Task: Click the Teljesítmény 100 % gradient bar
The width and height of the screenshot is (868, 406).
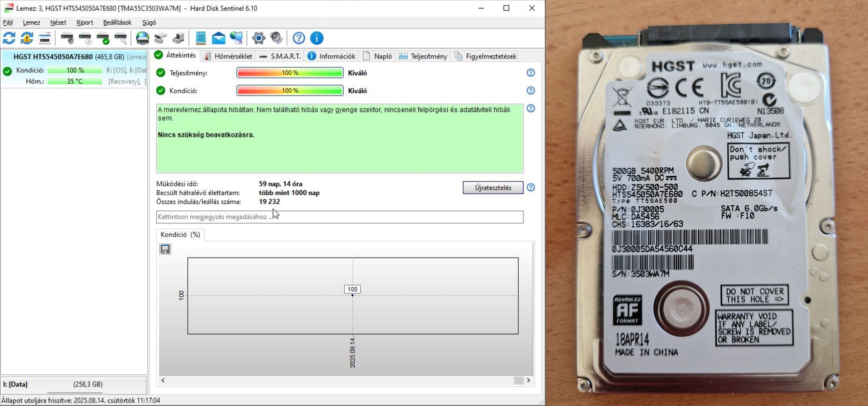Action: pos(290,73)
